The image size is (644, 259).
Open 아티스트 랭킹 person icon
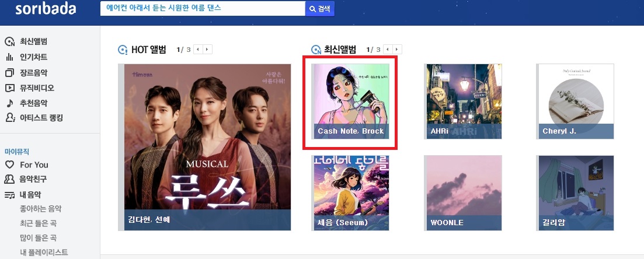pos(10,118)
